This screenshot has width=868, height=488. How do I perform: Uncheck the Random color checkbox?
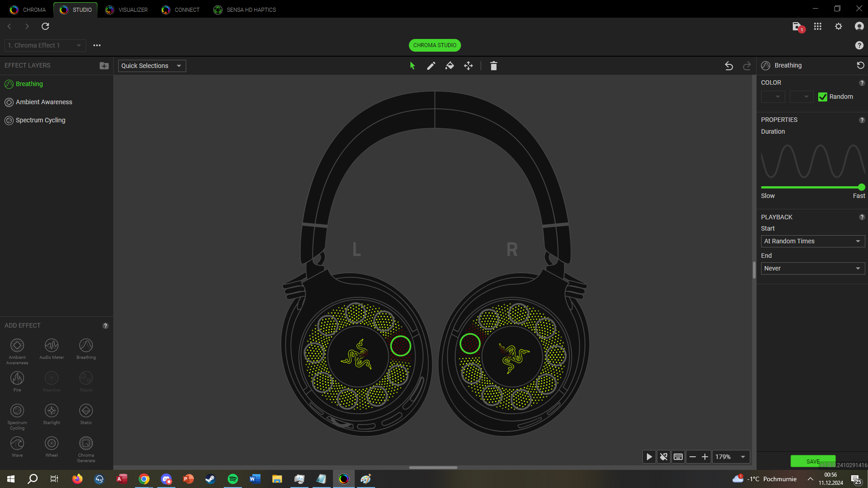pyautogui.click(x=823, y=97)
